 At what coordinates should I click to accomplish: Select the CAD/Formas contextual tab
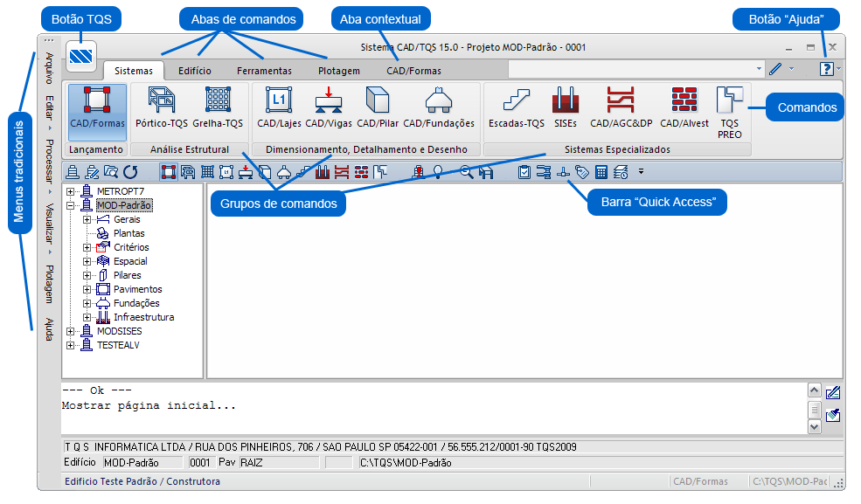tap(413, 71)
